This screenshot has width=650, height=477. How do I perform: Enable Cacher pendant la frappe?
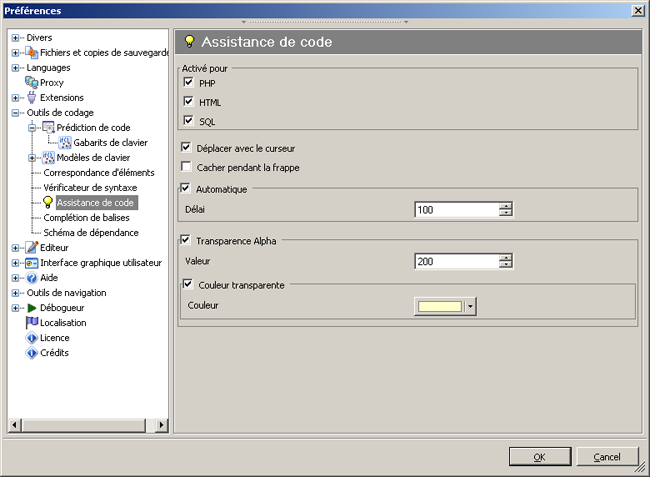pyautogui.click(x=186, y=167)
